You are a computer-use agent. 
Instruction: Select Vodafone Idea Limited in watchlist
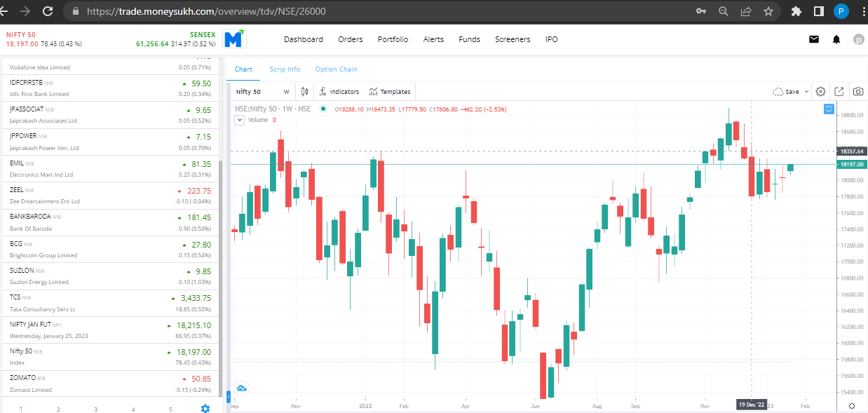tap(110, 65)
